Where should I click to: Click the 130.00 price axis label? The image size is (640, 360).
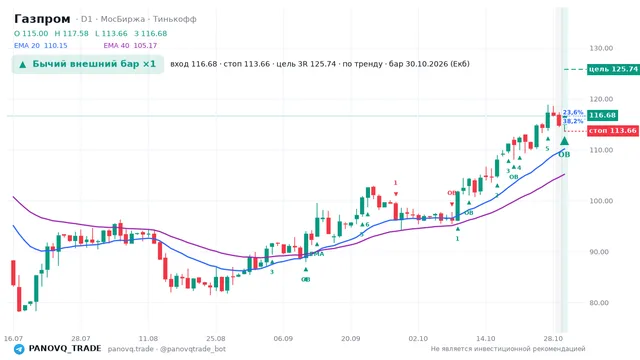click(x=601, y=48)
